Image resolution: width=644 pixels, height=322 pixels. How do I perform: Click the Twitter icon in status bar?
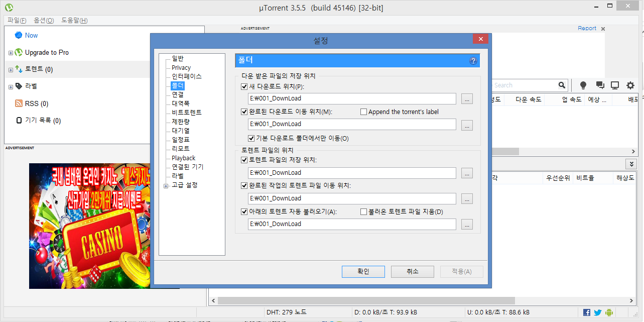pos(598,312)
